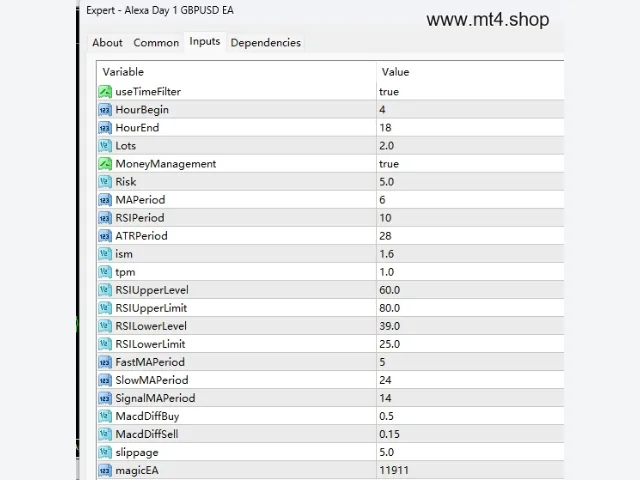Screen dimensions: 640x480
Task: Click the slippage value 5.0
Action: (x=387, y=452)
